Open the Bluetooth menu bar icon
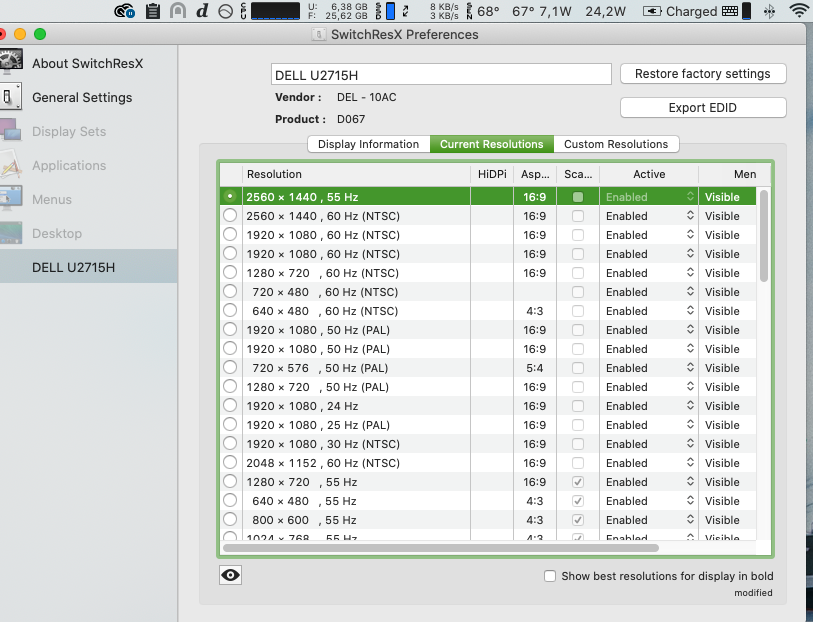813x622 pixels. (x=769, y=11)
